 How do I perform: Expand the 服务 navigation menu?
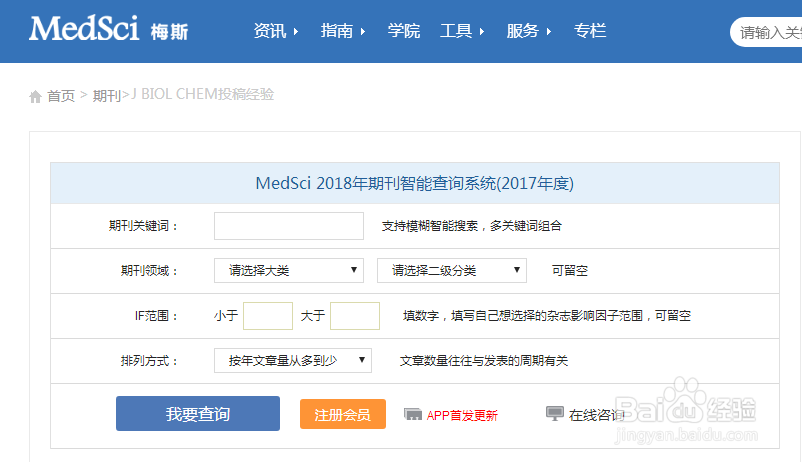529,31
